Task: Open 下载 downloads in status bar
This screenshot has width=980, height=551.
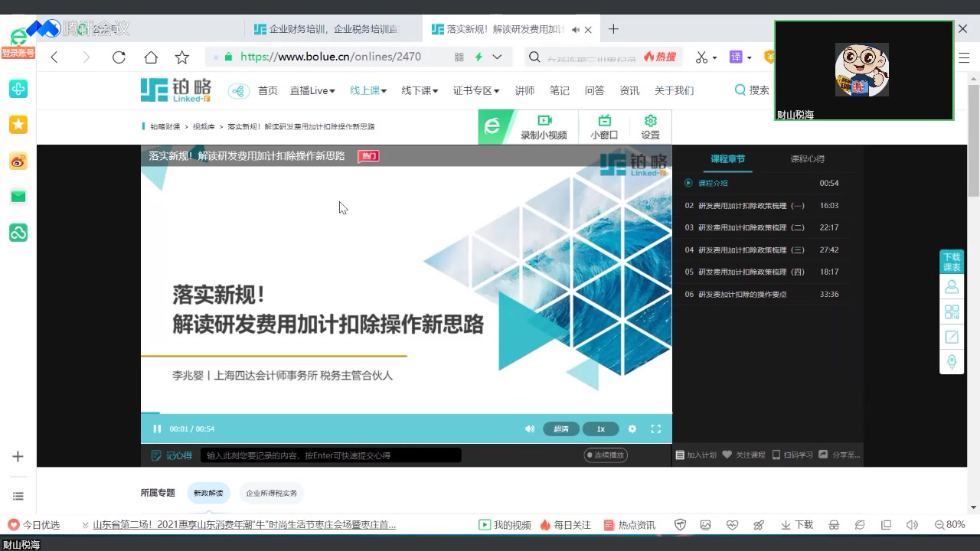Action: [797, 525]
